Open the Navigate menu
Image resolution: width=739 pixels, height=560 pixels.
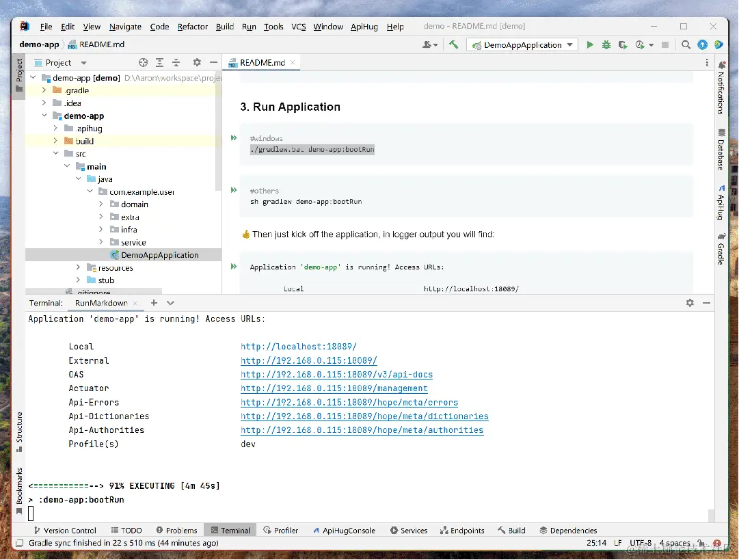pos(125,27)
